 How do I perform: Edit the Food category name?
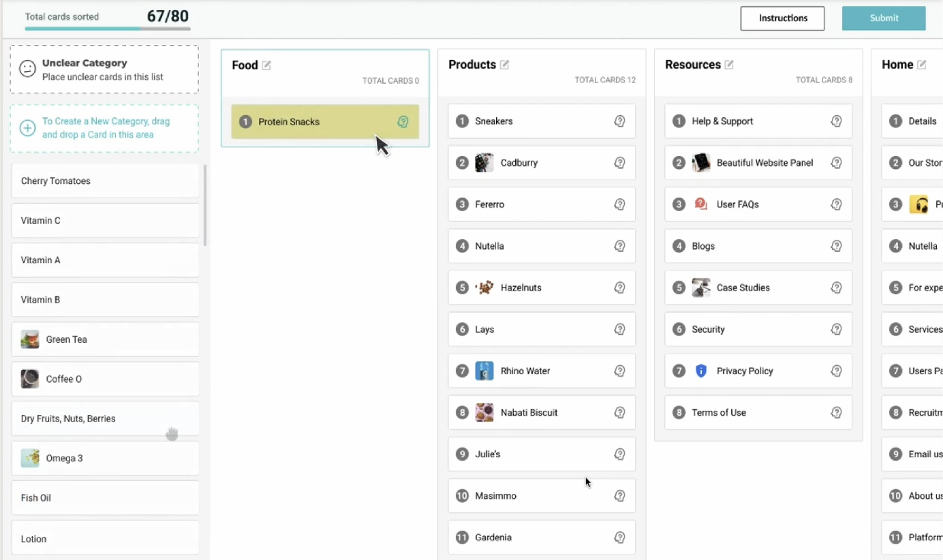click(265, 65)
